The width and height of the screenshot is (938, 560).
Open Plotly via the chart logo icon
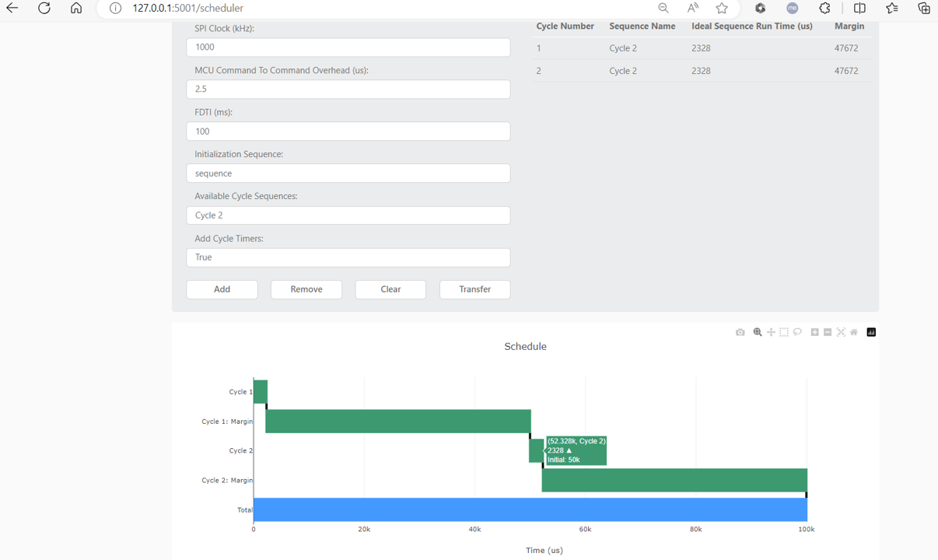(x=871, y=332)
